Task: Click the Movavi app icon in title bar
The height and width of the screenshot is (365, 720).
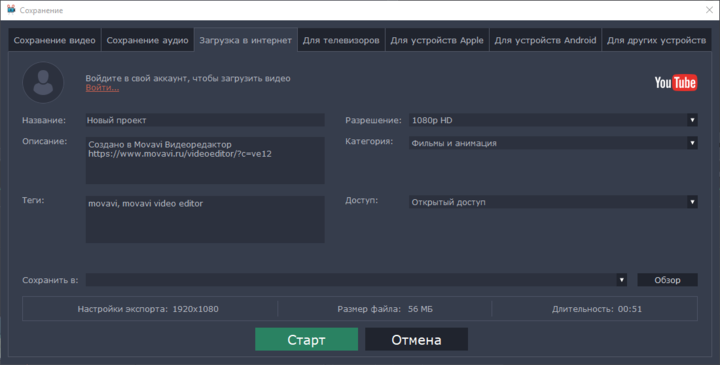Action: (x=11, y=10)
